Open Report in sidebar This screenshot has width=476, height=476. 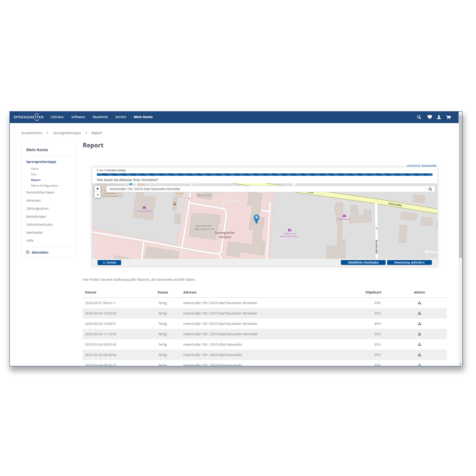click(x=36, y=180)
